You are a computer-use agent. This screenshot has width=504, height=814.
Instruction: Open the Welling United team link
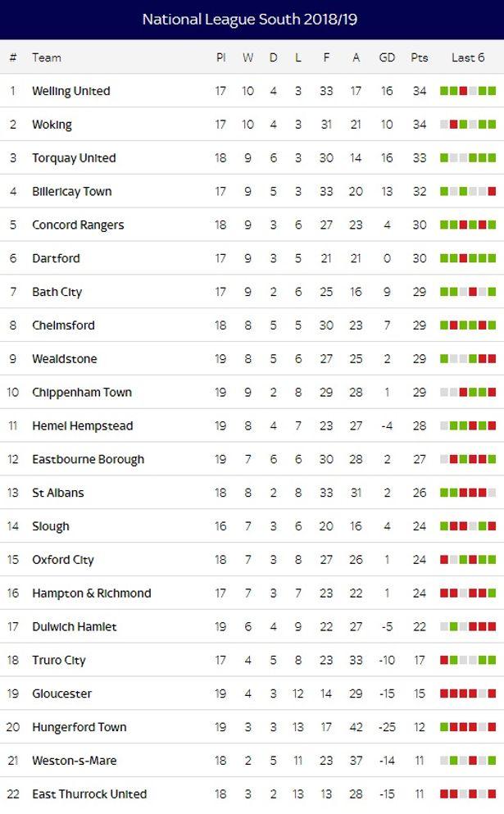tap(70, 91)
